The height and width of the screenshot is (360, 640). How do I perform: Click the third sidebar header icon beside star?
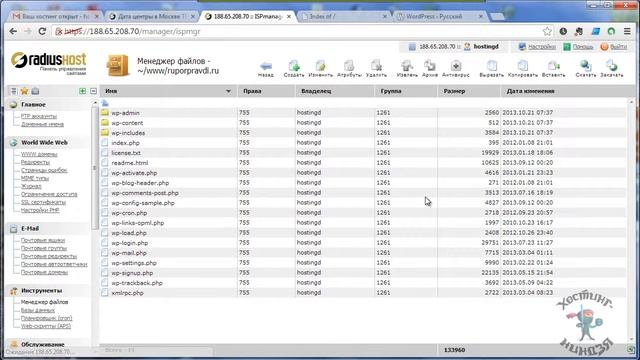click(x=36, y=91)
